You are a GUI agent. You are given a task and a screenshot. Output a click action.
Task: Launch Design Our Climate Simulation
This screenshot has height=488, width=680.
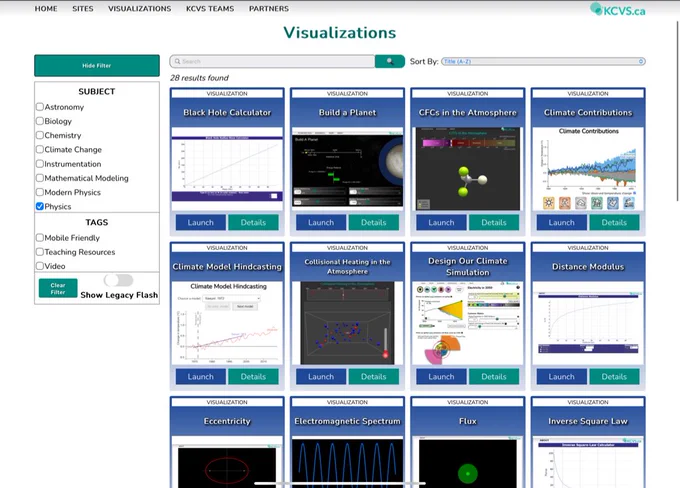(x=441, y=377)
